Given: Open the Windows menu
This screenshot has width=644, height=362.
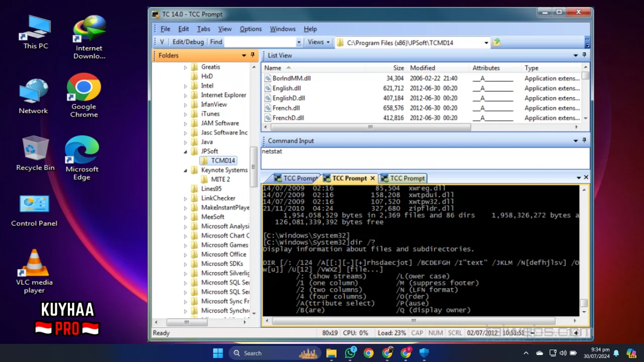Looking at the screenshot, I should 283,29.
